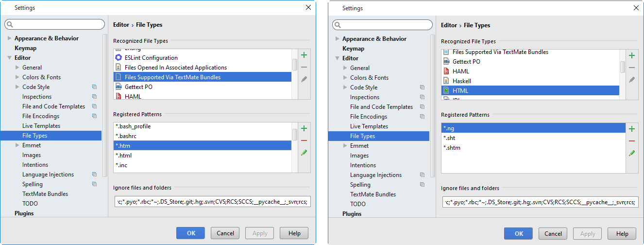Expand Appearance & Behavior in left window

pyautogui.click(x=9, y=38)
